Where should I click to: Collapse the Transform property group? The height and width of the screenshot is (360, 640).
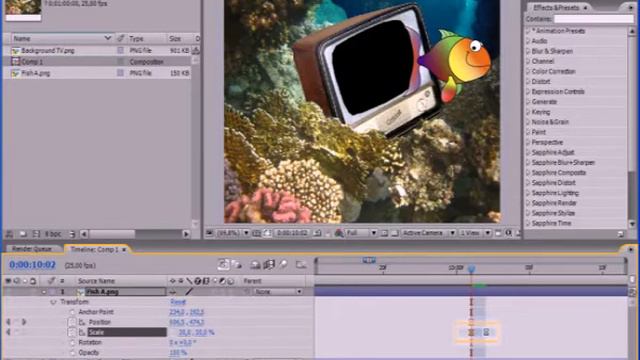coord(53,302)
